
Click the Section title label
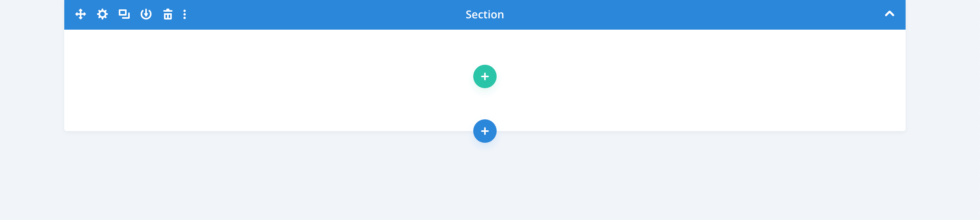point(485,15)
